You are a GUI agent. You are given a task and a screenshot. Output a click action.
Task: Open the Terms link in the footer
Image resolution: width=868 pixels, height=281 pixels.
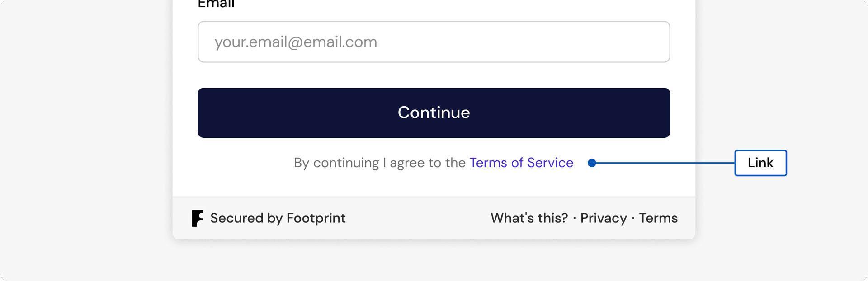point(658,218)
